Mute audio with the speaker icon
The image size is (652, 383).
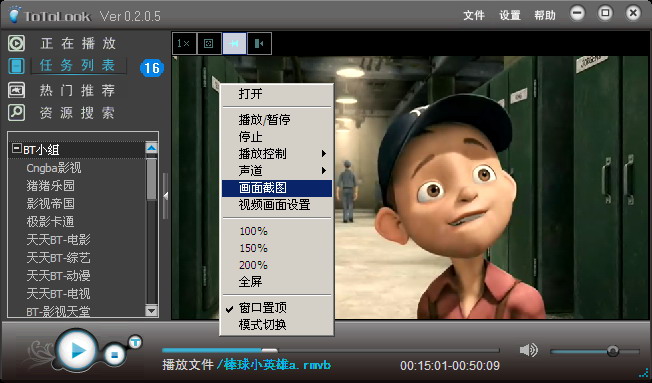coord(529,350)
